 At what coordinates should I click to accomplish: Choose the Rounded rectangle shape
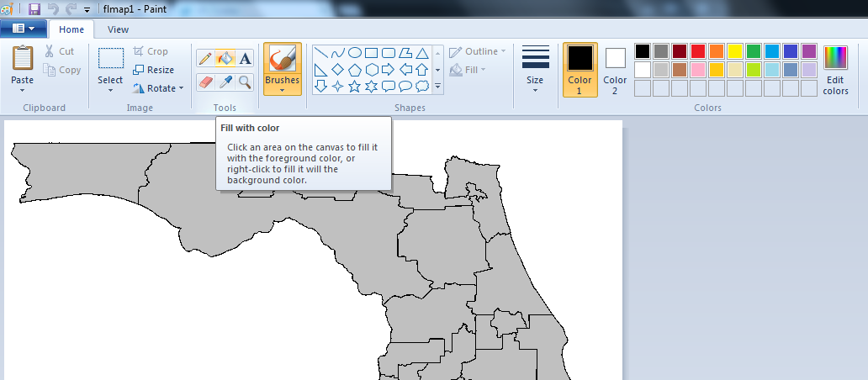389,53
